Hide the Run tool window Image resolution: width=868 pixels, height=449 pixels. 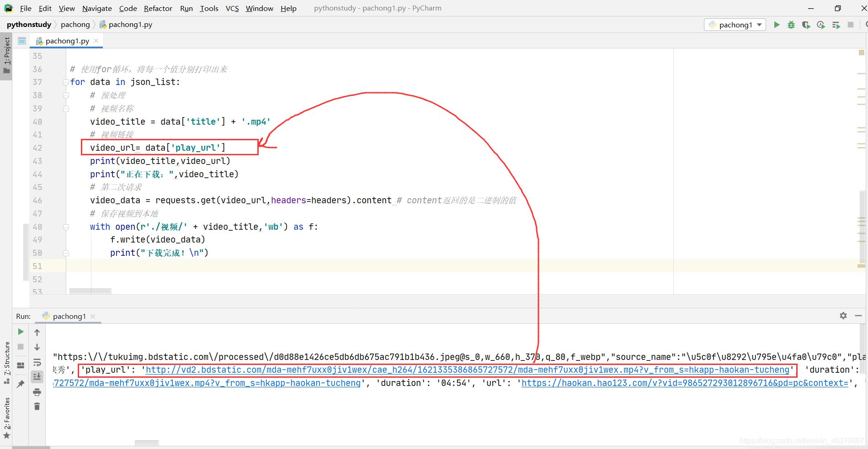pyautogui.click(x=858, y=316)
